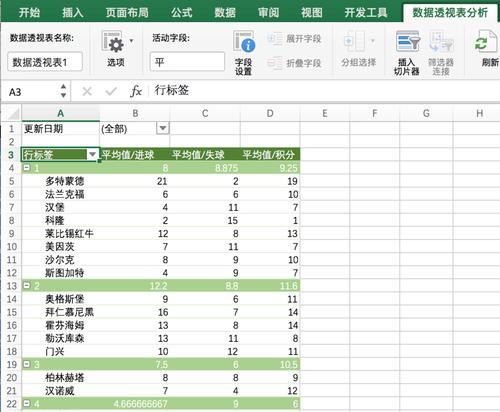Screen dimensions: 500x412
Task: Open the 更新日期 filter dropdown
Action: click(163, 128)
